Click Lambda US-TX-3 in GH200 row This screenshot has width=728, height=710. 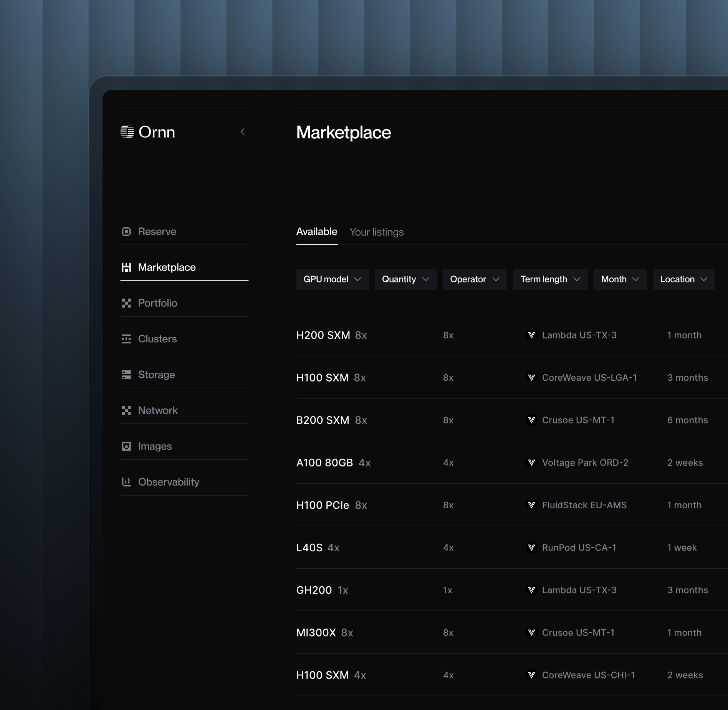coord(579,590)
